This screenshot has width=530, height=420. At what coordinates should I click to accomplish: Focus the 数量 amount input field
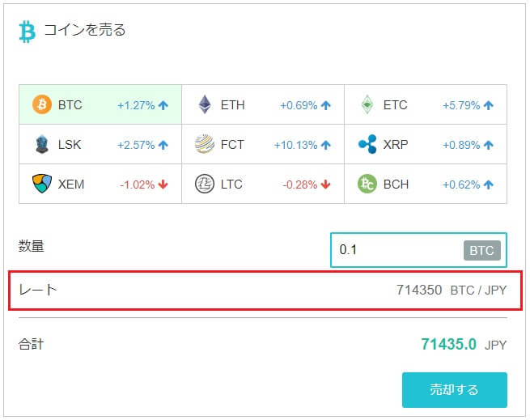(x=418, y=250)
